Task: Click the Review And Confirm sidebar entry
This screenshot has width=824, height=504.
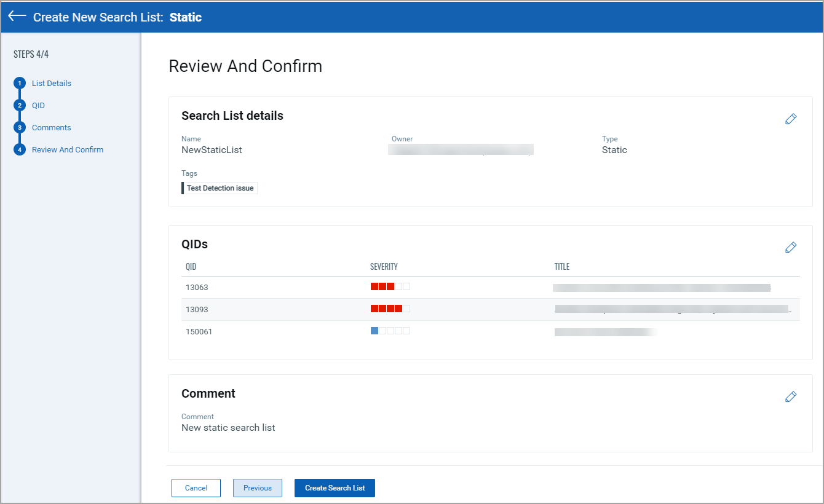Action: coord(68,149)
